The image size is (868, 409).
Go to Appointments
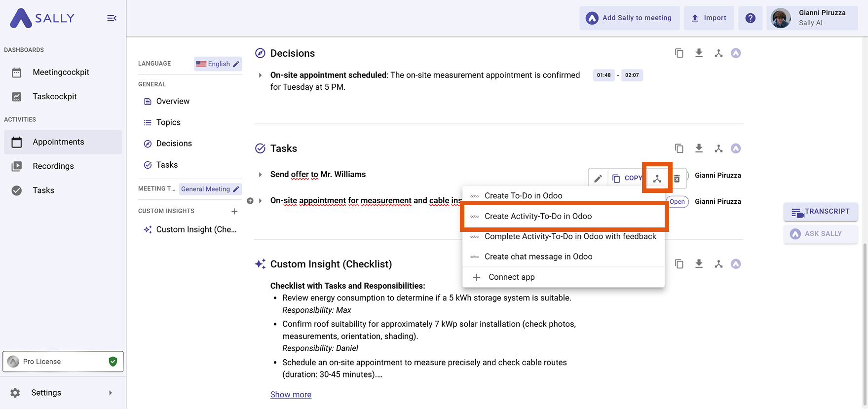click(x=63, y=142)
